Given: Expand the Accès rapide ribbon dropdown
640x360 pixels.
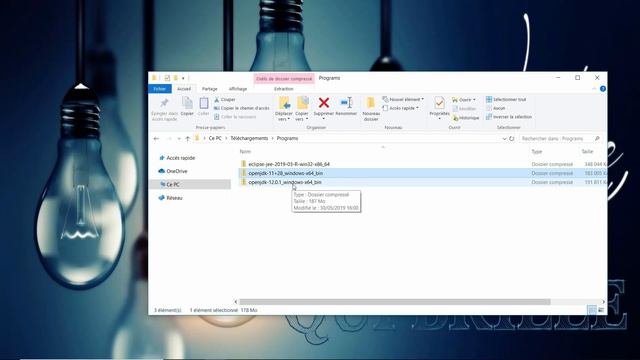Looking at the screenshot, I should click(x=418, y=108).
